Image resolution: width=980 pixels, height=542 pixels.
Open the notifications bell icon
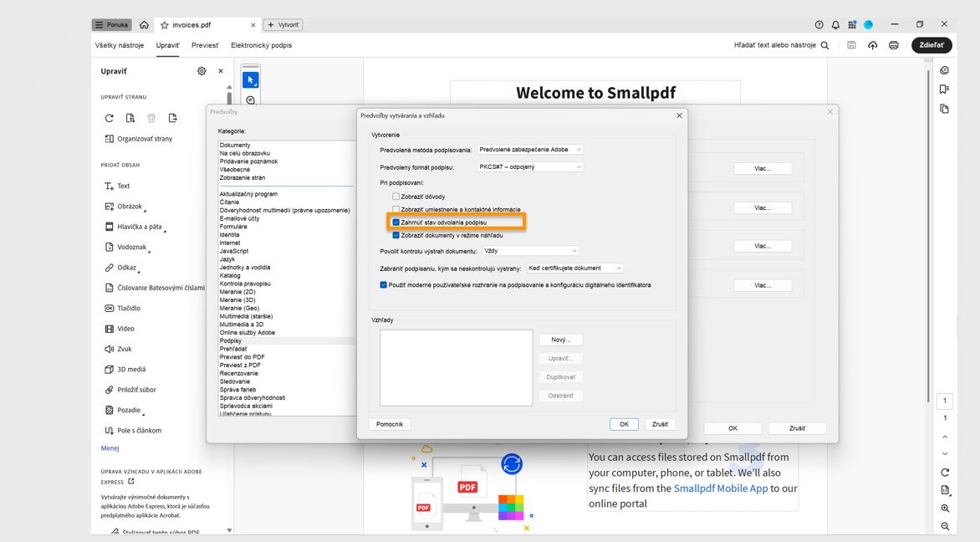[x=835, y=25]
